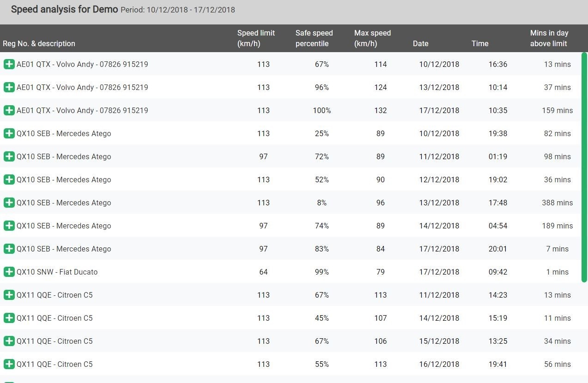
Task: Sort by Safe speed percentile column header
Action: pos(314,38)
